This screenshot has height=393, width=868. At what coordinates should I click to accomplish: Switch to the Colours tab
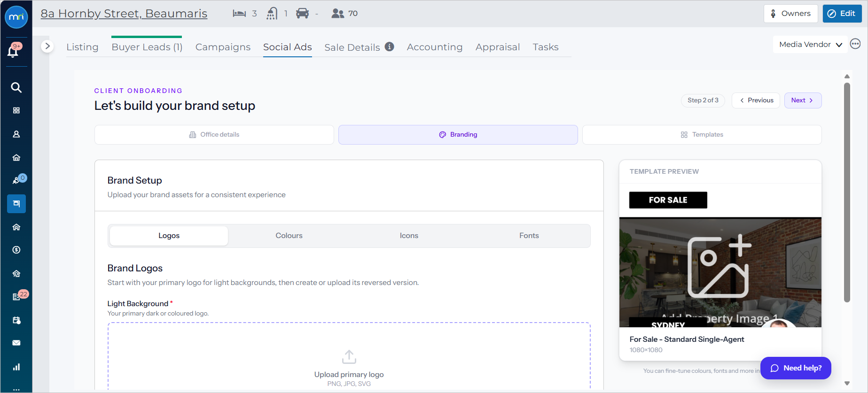pos(289,236)
